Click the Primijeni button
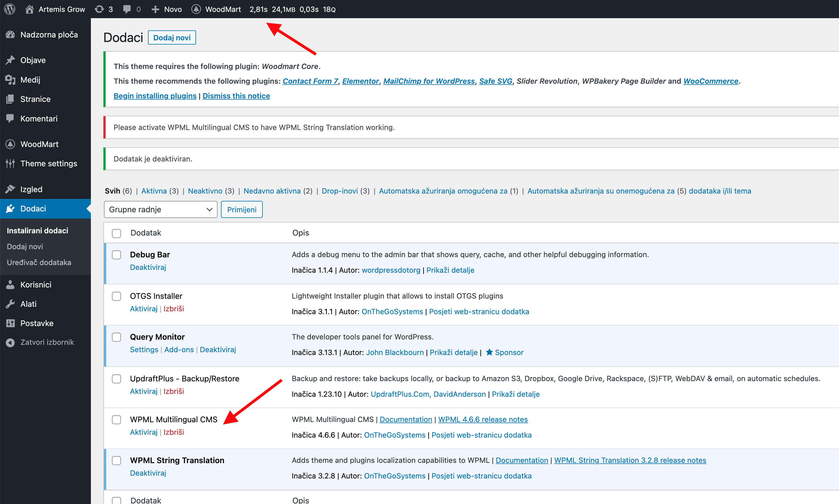Viewport: 839px width, 504px height. pyautogui.click(x=242, y=209)
